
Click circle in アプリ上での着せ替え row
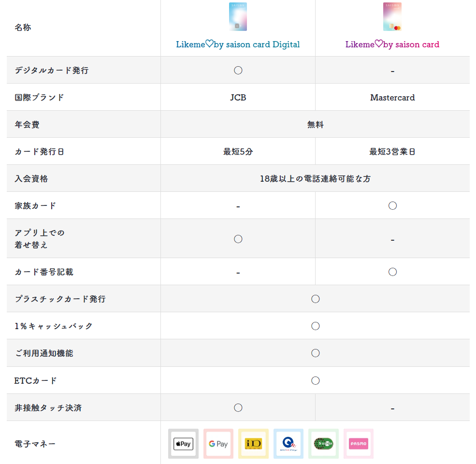pos(238,239)
